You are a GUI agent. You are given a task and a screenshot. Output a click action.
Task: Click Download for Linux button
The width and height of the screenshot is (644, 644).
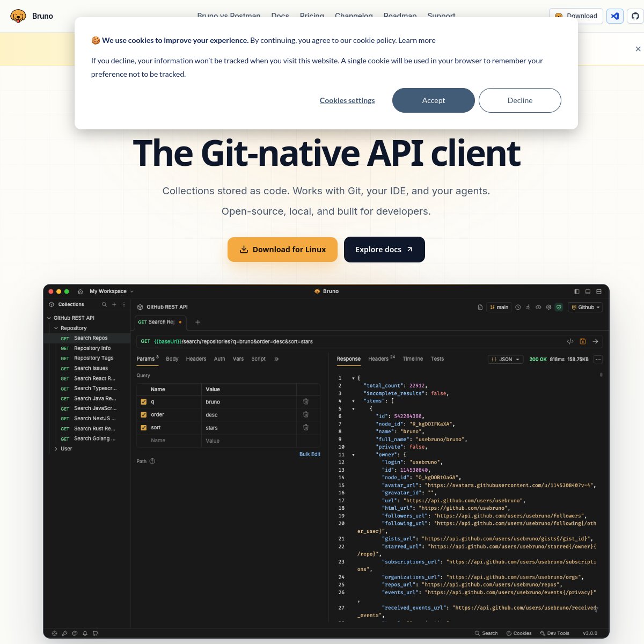[282, 250]
